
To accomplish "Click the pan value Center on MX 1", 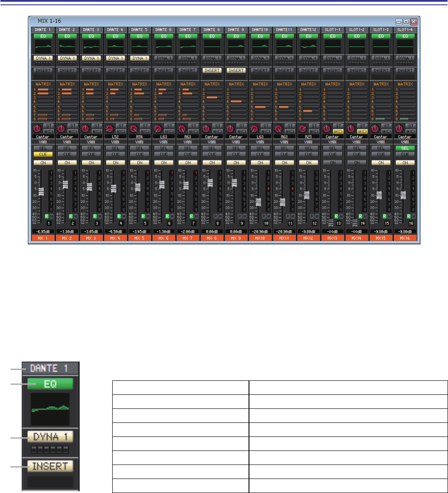I will tap(43, 137).
